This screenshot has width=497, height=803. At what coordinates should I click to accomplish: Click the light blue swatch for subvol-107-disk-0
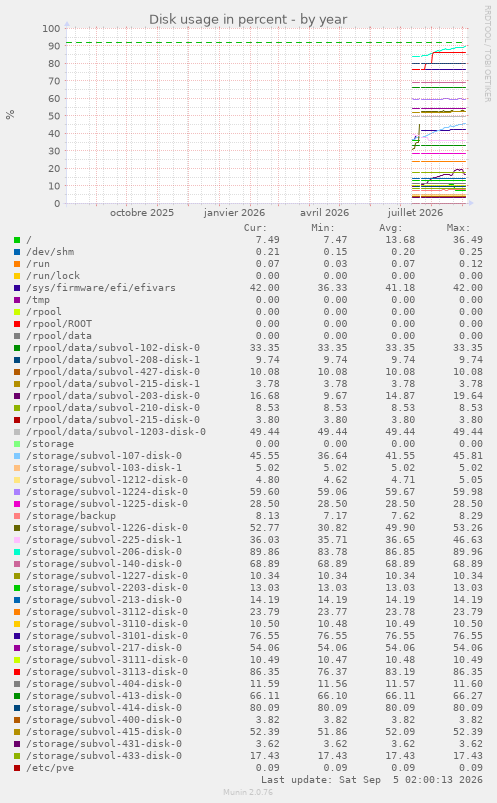(x=17, y=456)
